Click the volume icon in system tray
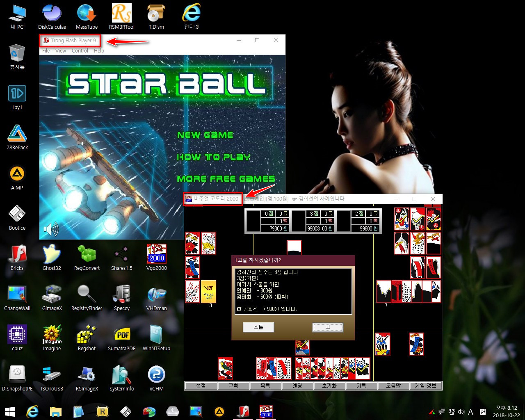Image resolution: width=525 pixels, height=420 pixels. (461, 412)
